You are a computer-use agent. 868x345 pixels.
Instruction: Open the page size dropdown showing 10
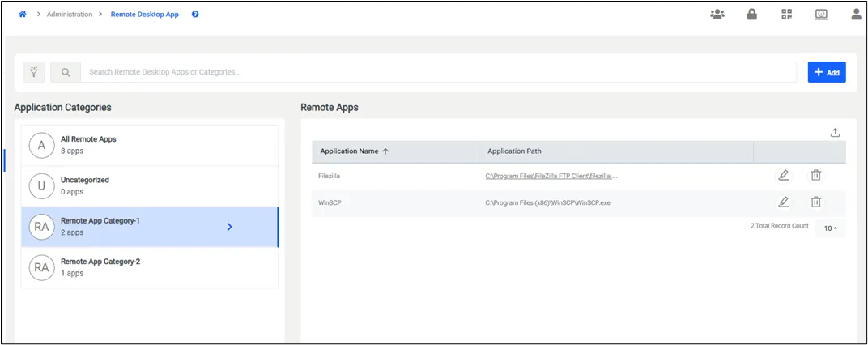point(831,228)
